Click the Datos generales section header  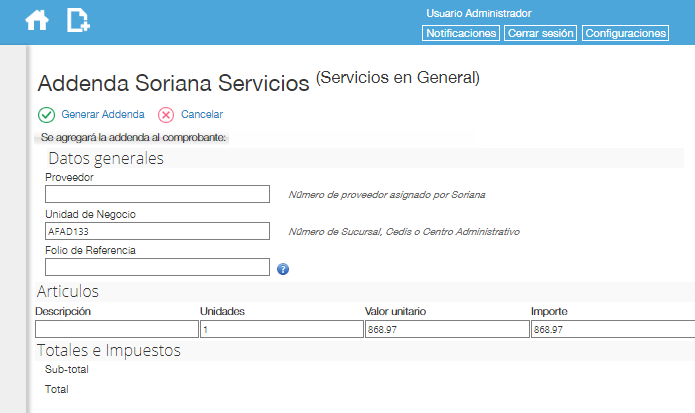click(x=106, y=158)
